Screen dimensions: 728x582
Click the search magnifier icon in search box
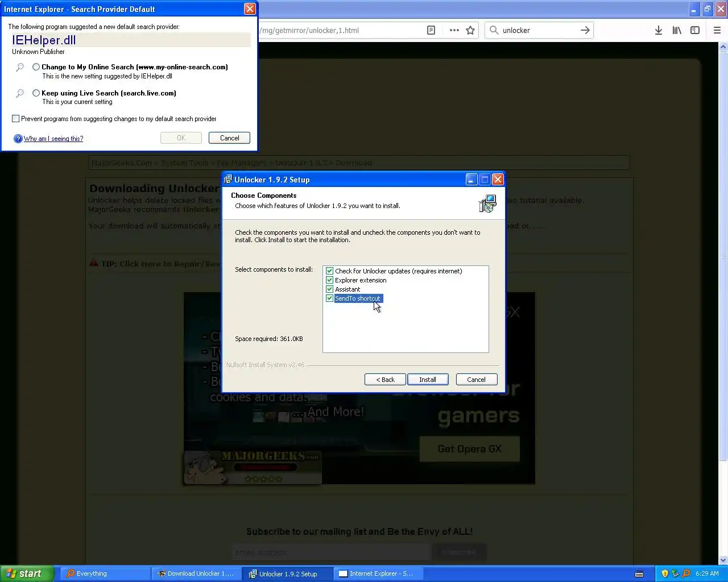(x=494, y=30)
